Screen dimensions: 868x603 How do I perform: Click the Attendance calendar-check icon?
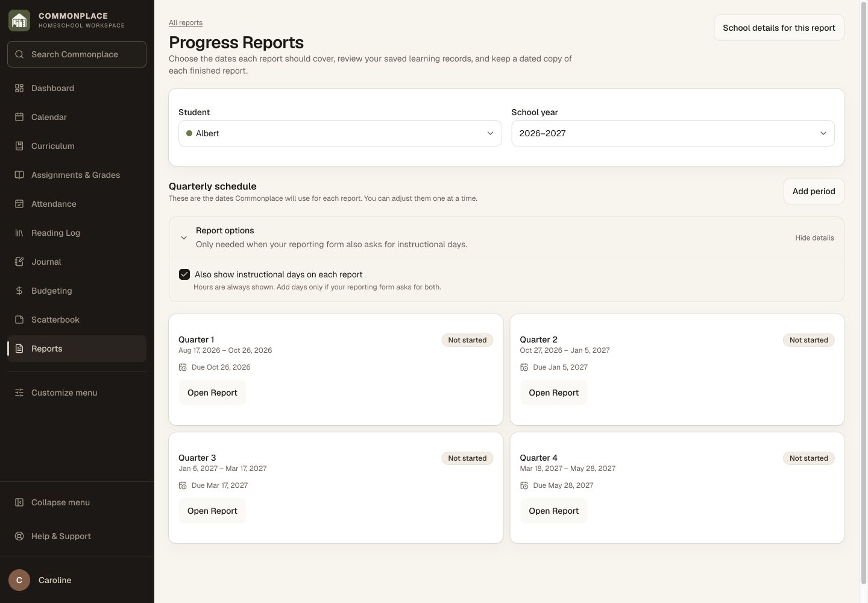[x=19, y=204]
